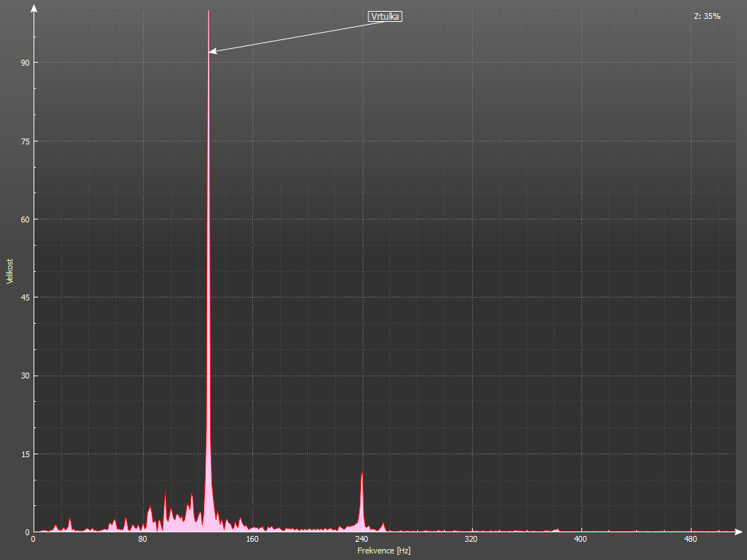Image resolution: width=747 pixels, height=560 pixels.
Task: Click the 15 tick label on Velikost axis
Action: [25, 454]
